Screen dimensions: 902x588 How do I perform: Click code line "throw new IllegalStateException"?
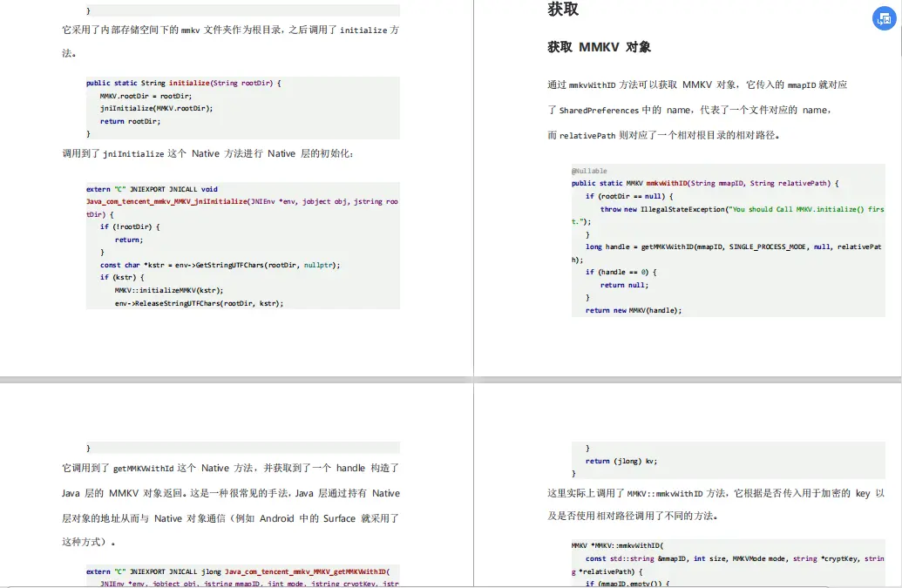click(x=742, y=209)
